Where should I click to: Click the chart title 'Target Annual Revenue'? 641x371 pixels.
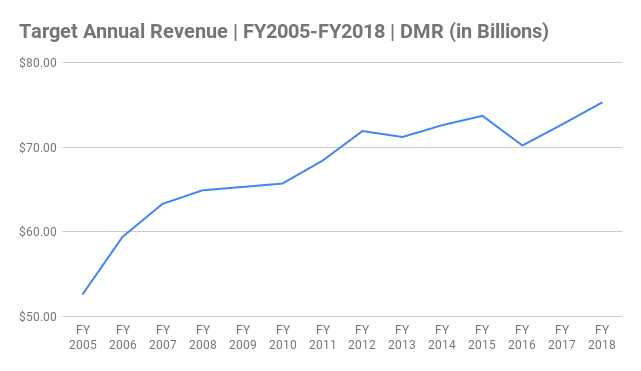tap(123, 31)
